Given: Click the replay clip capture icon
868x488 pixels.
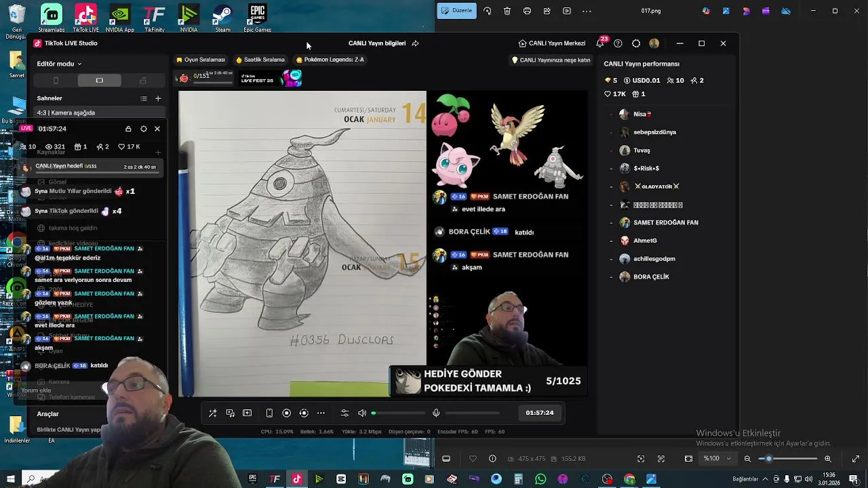Looking at the screenshot, I should (x=304, y=413).
